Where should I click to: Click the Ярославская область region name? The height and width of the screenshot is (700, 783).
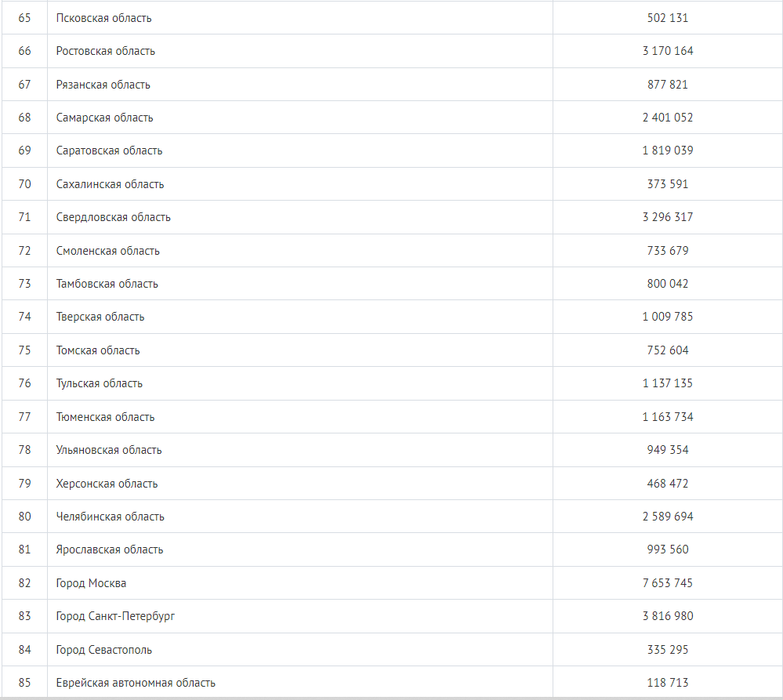[x=110, y=549]
